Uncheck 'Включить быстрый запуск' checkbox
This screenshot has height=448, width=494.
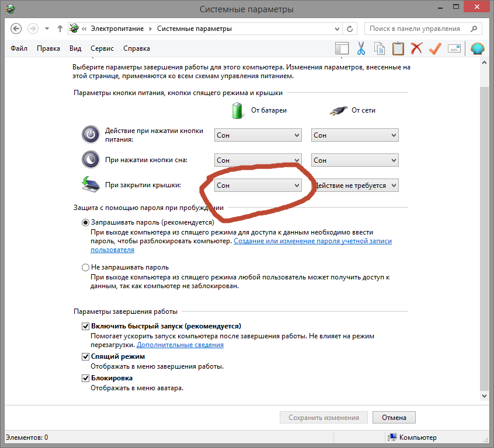pos(86,327)
